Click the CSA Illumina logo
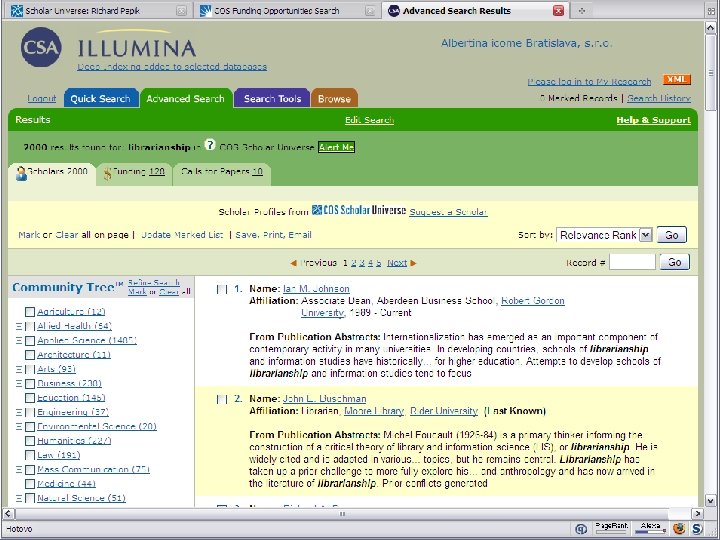The image size is (720, 540). (x=108, y=47)
